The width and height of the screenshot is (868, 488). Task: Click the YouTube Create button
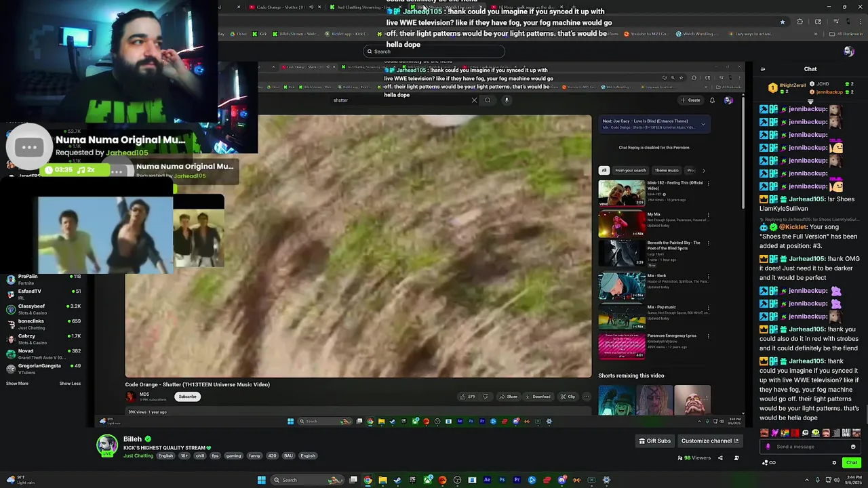[x=690, y=100]
